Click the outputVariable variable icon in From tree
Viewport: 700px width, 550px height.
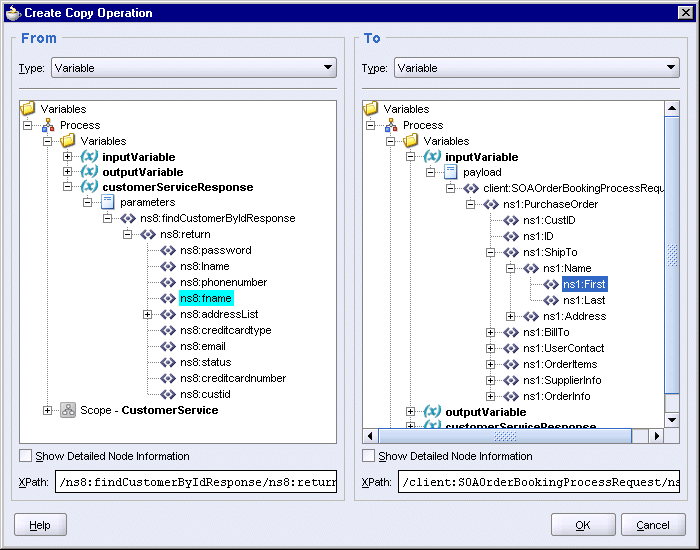[89, 172]
